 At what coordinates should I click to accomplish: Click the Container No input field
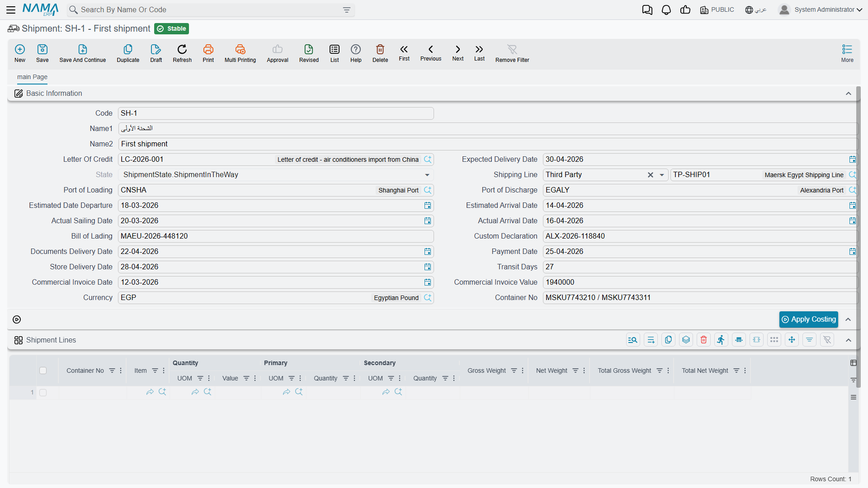pyautogui.click(x=700, y=298)
